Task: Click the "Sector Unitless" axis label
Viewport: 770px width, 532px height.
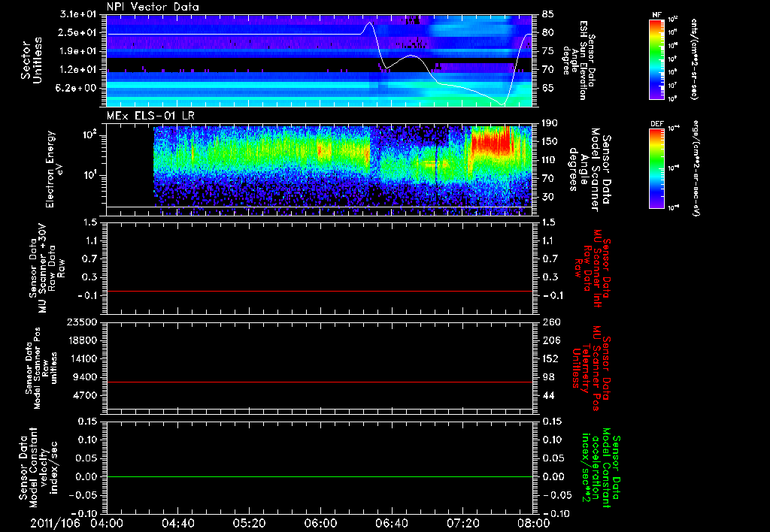Action: tap(32, 60)
